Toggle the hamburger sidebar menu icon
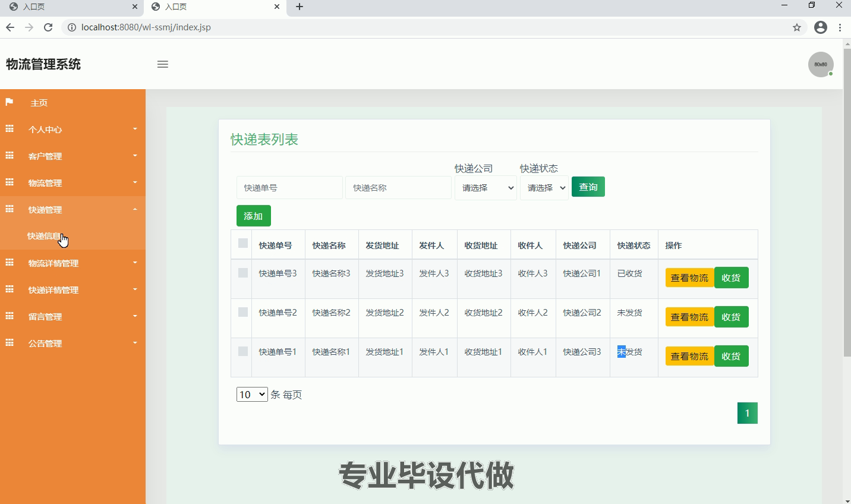This screenshot has width=851, height=504. (163, 64)
